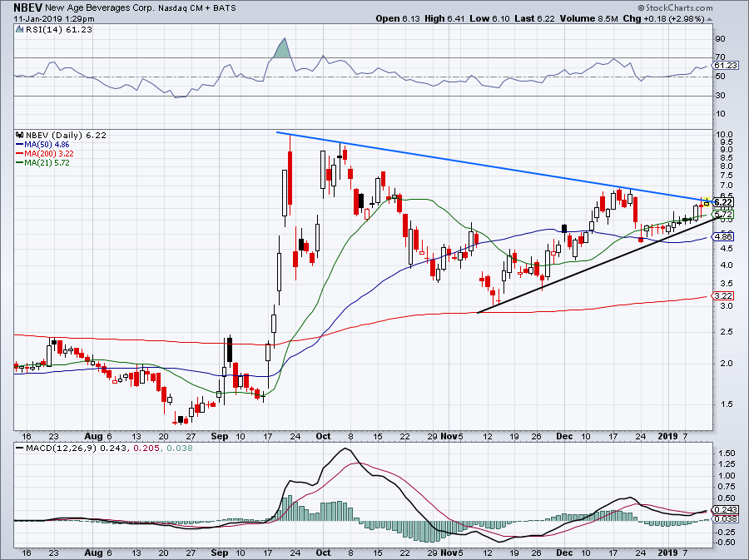Click the 0.243 MACD value tag on the right
Image resolution: width=749 pixels, height=560 pixels.
point(726,510)
